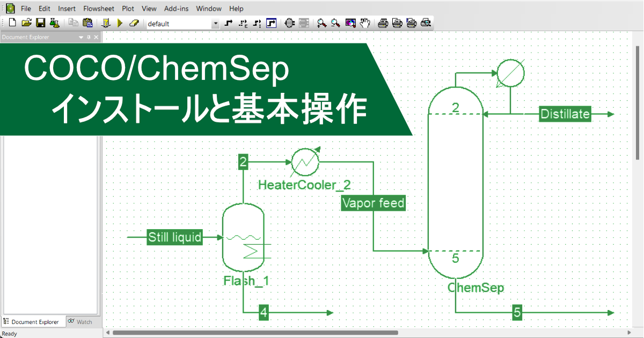Close the Document Explorer panel
Image resolution: width=644 pixels, height=338 pixels.
96,37
